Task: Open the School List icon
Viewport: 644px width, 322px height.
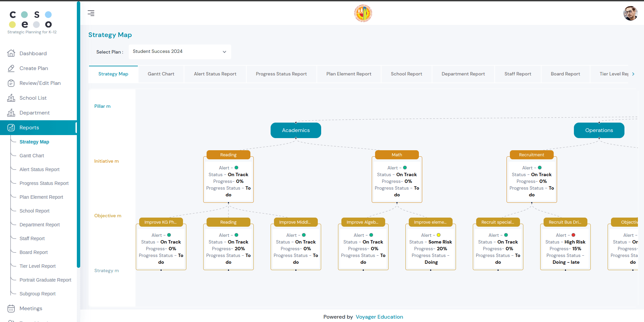Action: [11, 98]
